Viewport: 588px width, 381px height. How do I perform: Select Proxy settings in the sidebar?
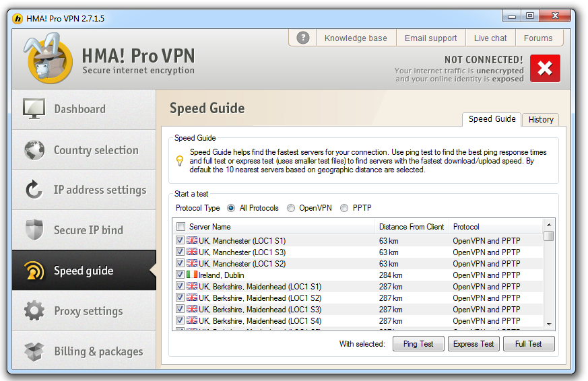click(x=84, y=311)
